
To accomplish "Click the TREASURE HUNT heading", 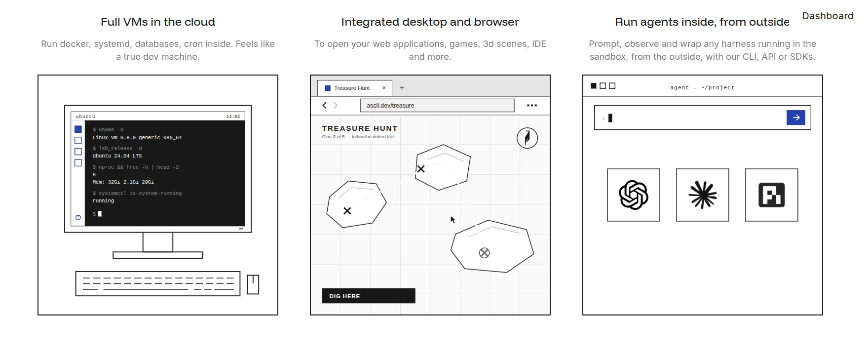I will pyautogui.click(x=360, y=128).
